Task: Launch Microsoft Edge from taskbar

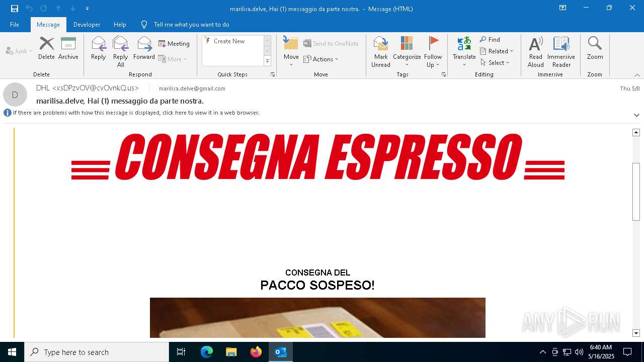Action: (207, 352)
